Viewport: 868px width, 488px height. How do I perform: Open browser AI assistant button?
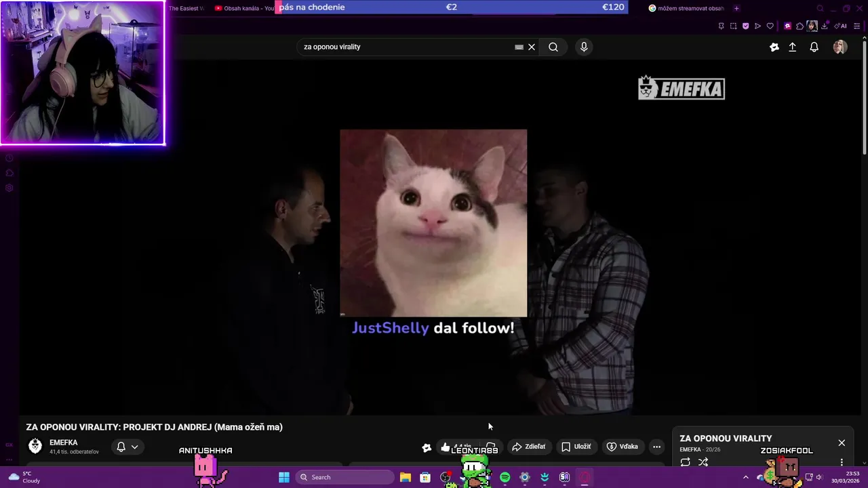pos(842,26)
